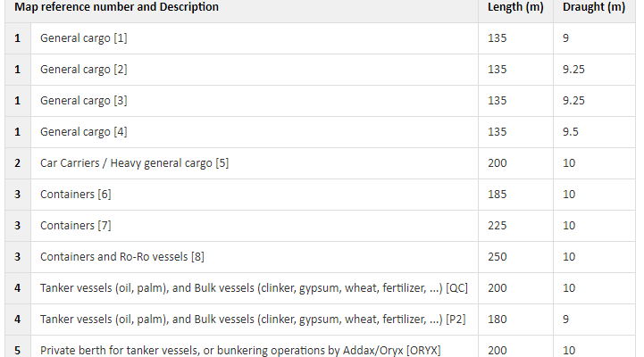Click the 250 length value cell

pos(516,256)
